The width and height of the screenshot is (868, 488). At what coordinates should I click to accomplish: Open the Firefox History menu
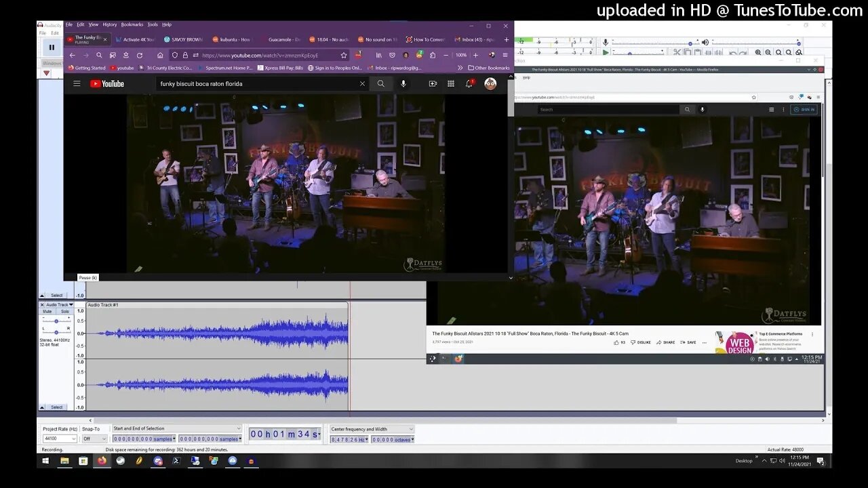pos(110,24)
